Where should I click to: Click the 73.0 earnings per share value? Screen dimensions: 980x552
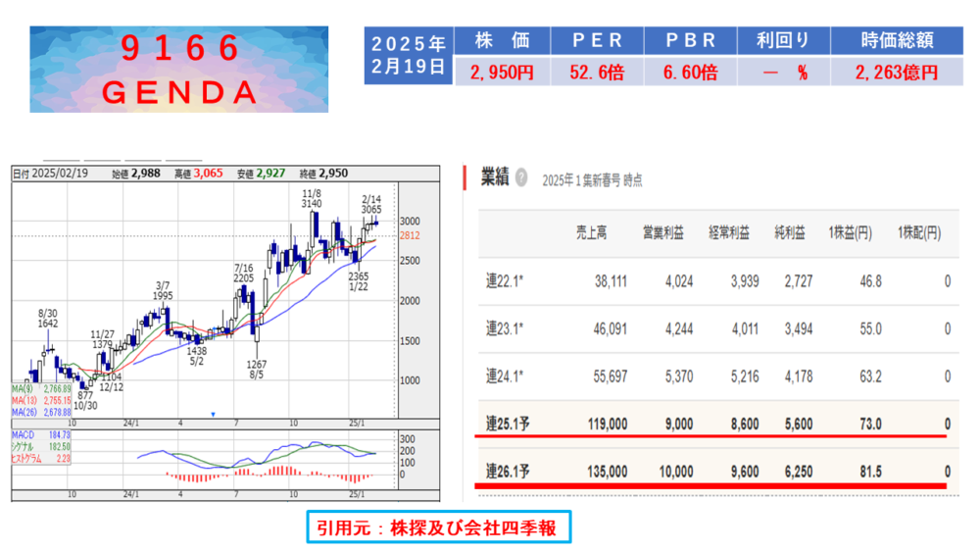click(x=870, y=424)
